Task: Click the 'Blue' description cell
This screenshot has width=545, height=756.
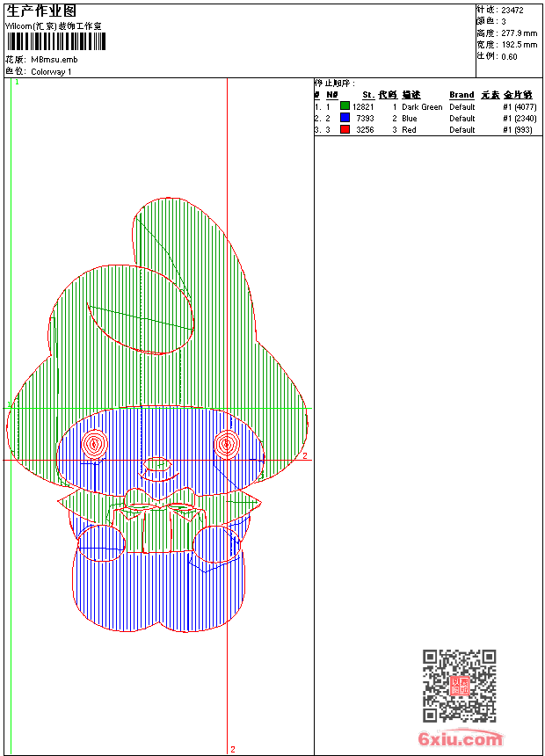Action: click(x=410, y=119)
